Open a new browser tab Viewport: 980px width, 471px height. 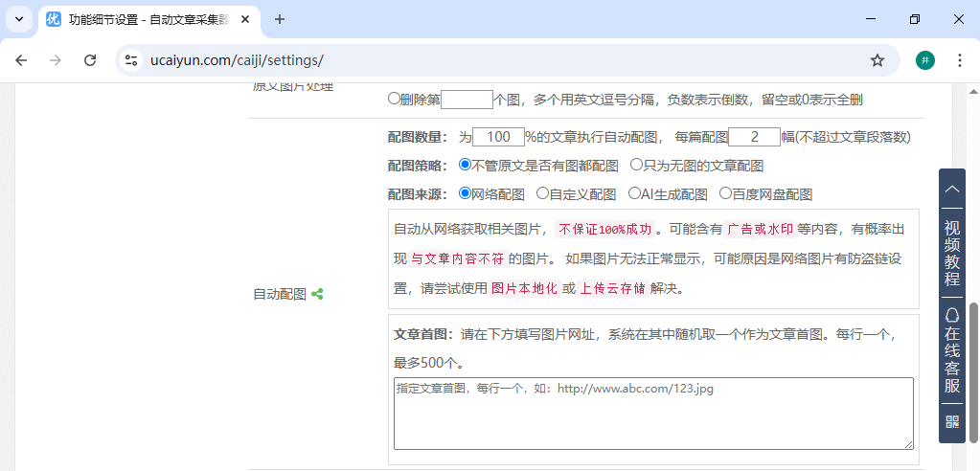coord(280,19)
